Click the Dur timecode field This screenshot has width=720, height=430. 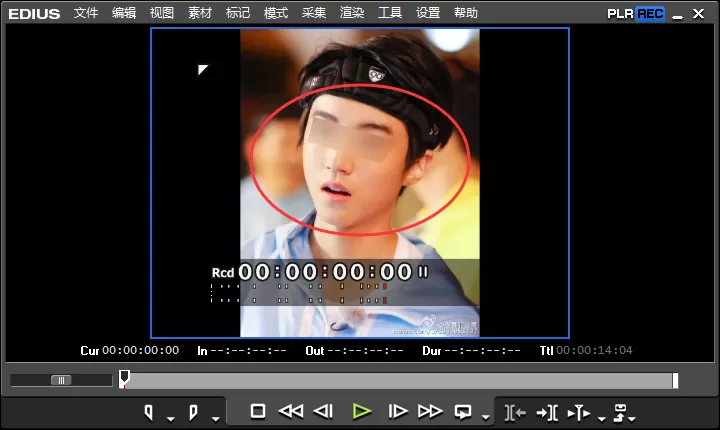483,351
